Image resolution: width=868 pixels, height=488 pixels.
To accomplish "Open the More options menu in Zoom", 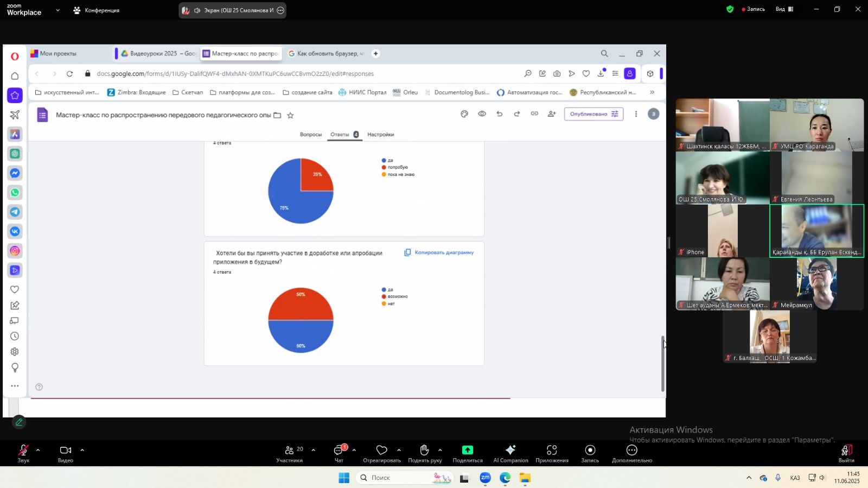I will [631, 453].
